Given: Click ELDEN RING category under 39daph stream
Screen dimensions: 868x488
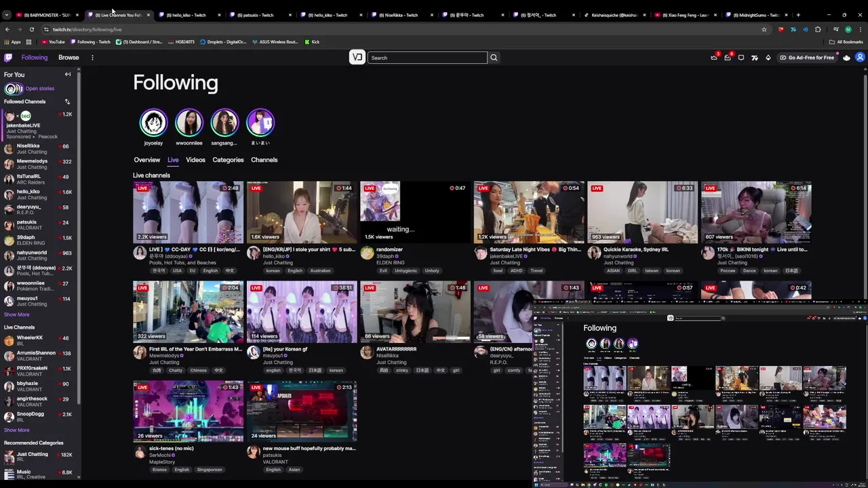Looking at the screenshot, I should tap(391, 263).
